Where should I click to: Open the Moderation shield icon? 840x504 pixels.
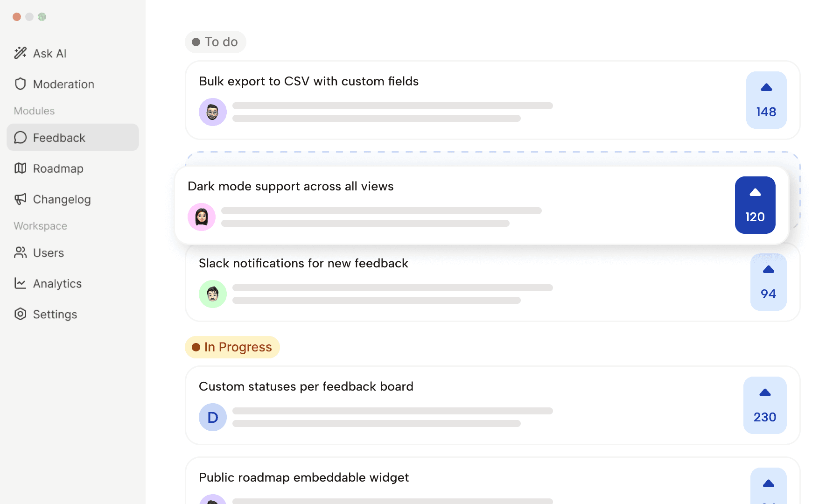pyautogui.click(x=20, y=84)
